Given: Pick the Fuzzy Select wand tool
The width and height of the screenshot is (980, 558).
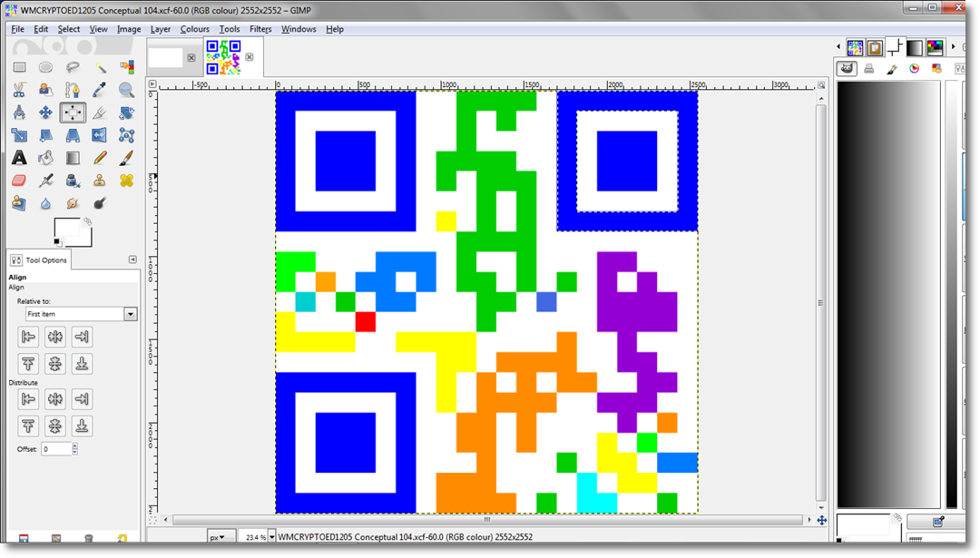Looking at the screenshot, I should [100, 67].
